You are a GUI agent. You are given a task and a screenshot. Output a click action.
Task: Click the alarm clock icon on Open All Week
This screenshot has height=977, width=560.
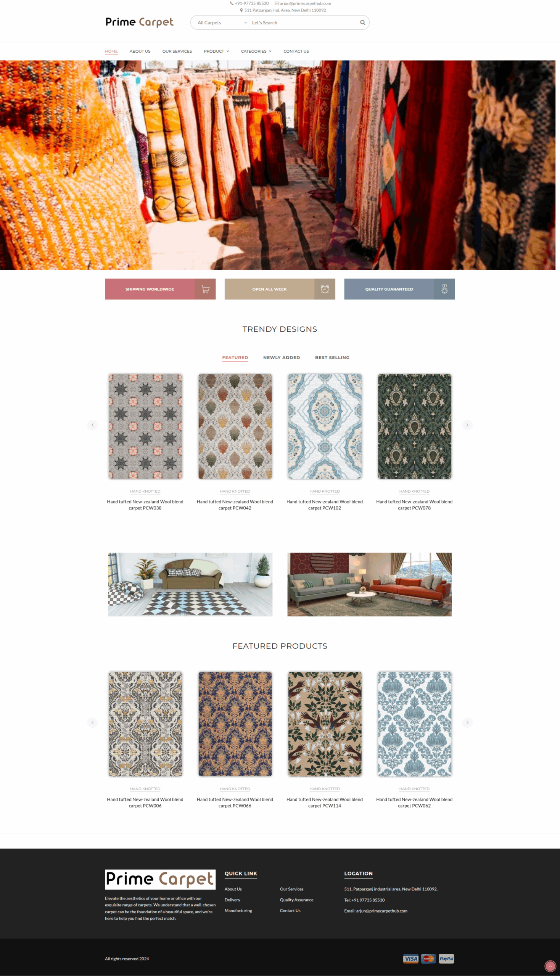click(325, 289)
